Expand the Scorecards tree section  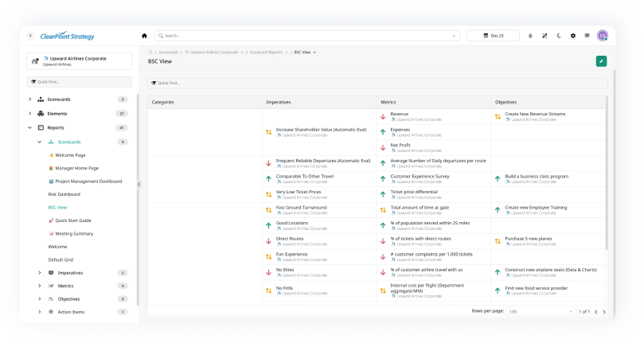[x=29, y=99]
